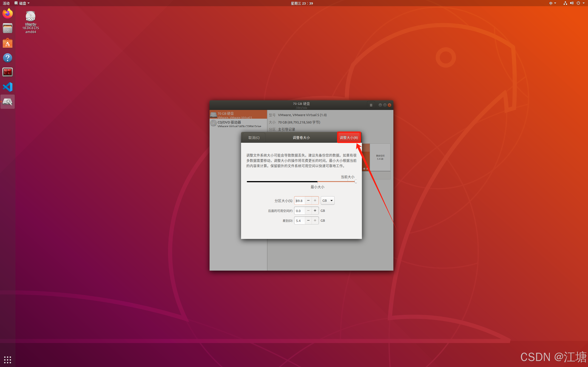The height and width of the screenshot is (367, 588).
Task: Click the Disks app dock icon
Action: tap(8, 102)
